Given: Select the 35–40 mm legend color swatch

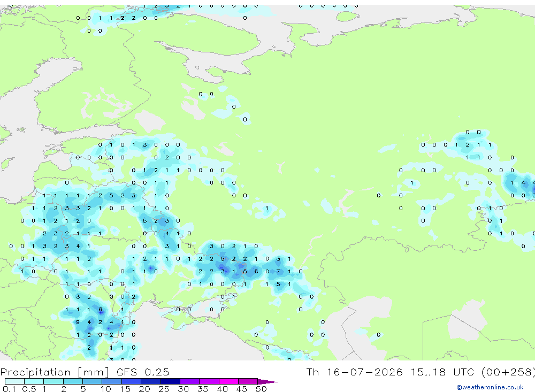Looking at the screenshot, I should pos(209,381).
